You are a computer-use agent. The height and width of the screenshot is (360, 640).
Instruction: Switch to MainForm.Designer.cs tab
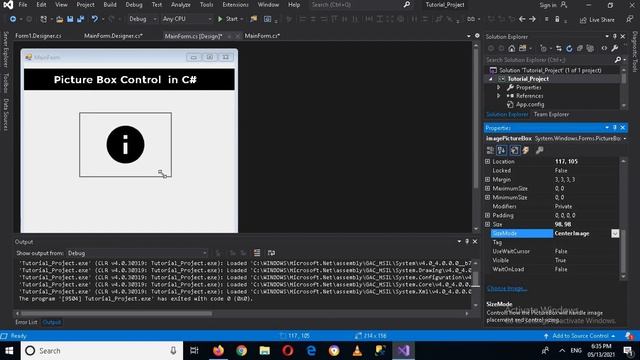(x=113, y=36)
